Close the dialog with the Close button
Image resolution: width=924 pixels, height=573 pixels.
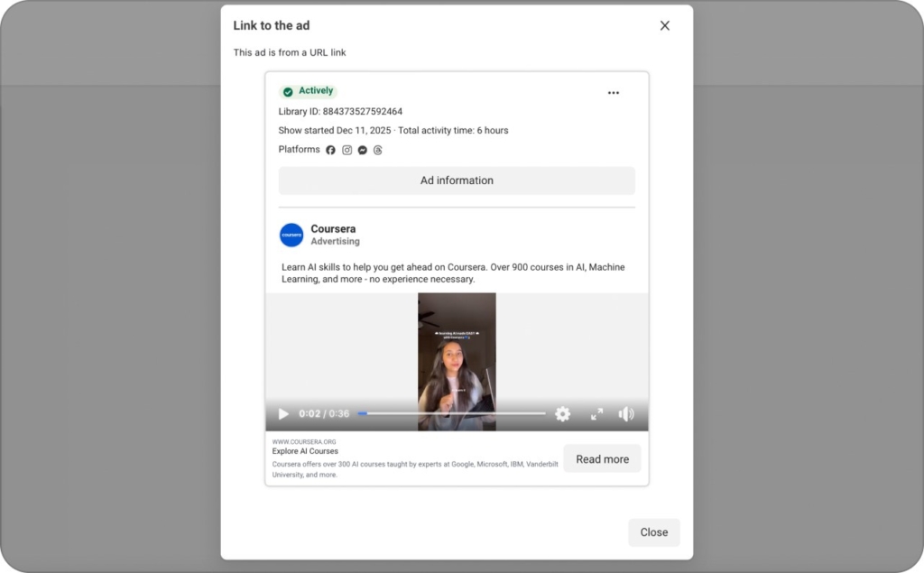click(x=653, y=532)
